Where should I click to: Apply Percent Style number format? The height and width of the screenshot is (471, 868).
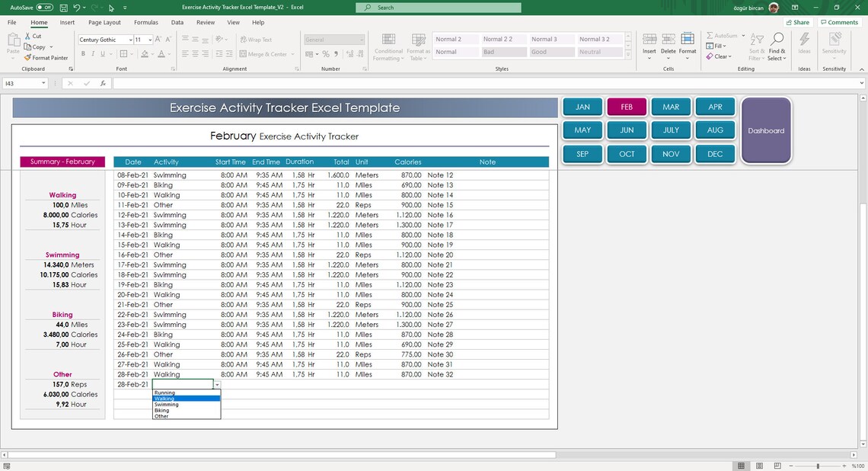click(x=324, y=54)
